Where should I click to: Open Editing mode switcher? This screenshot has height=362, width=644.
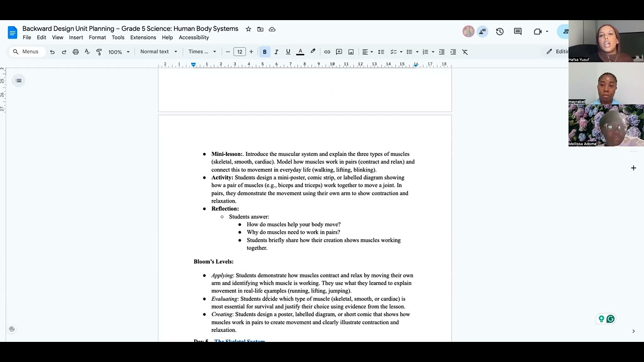click(x=557, y=52)
